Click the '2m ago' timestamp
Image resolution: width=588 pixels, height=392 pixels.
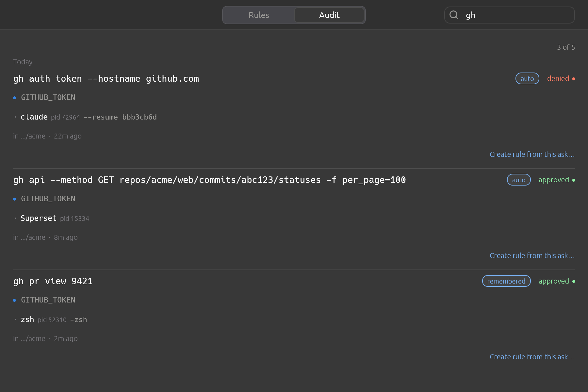(66, 338)
